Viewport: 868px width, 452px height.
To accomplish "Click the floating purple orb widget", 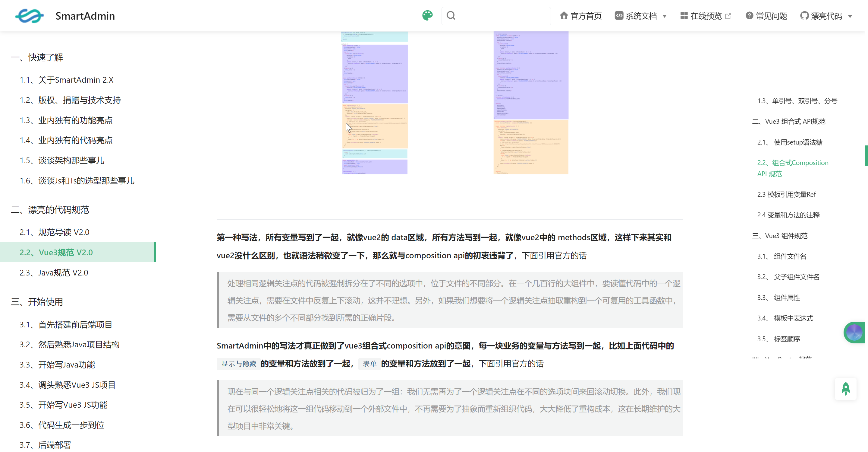I will (854, 332).
